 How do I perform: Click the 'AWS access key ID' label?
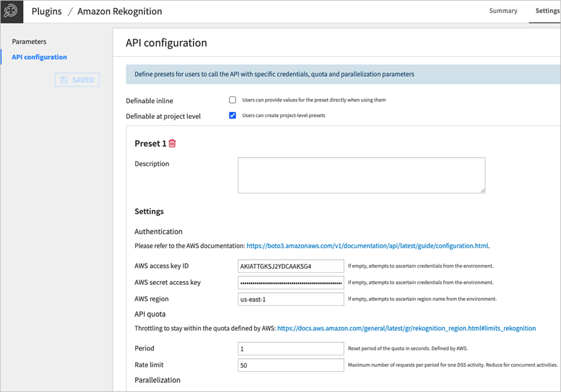point(161,266)
